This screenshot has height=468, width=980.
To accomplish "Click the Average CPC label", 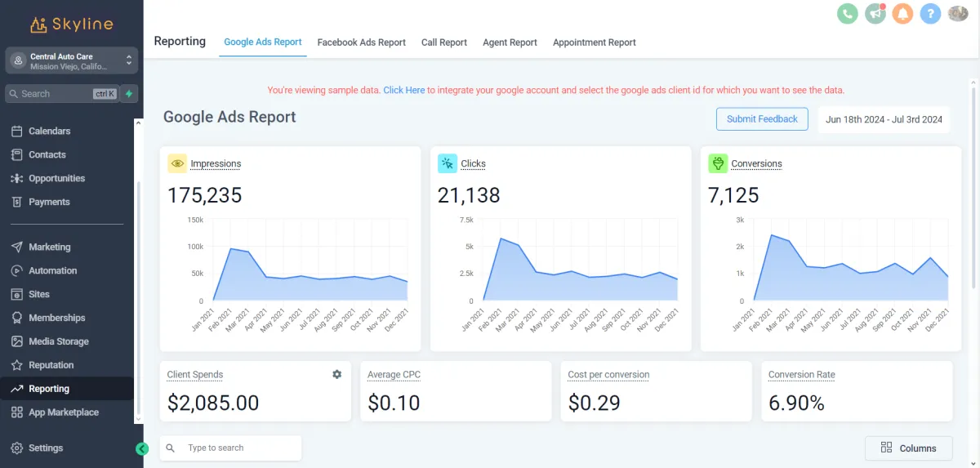I will click(394, 375).
